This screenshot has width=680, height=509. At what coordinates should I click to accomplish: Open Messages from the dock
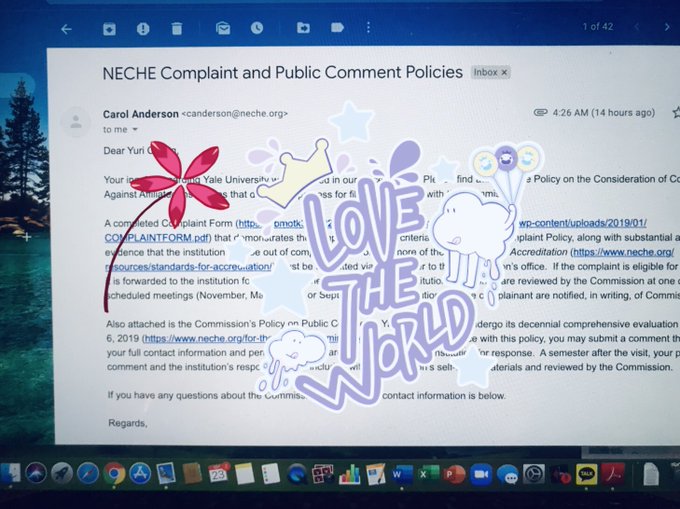click(x=507, y=474)
